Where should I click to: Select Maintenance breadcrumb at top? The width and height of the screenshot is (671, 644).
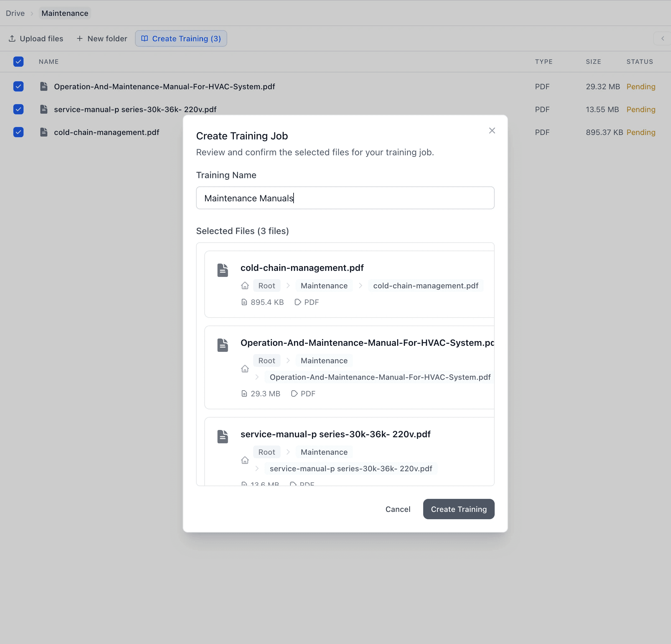coord(65,13)
